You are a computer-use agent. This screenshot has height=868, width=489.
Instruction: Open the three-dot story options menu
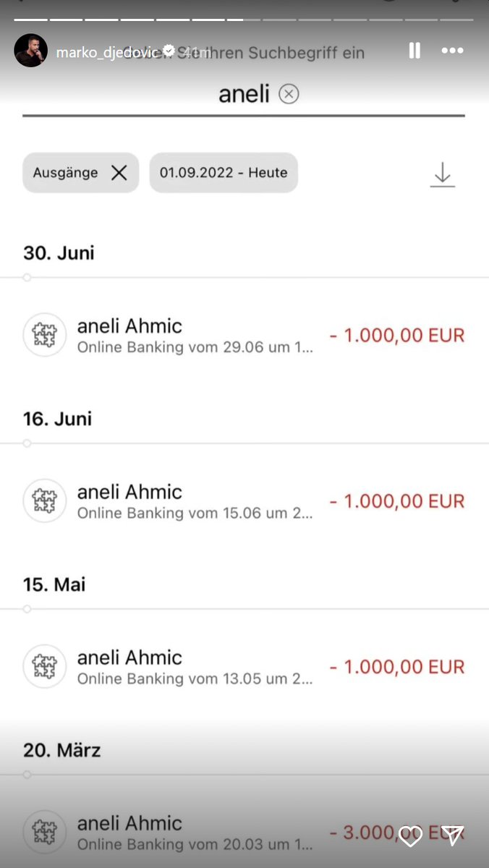(x=452, y=51)
